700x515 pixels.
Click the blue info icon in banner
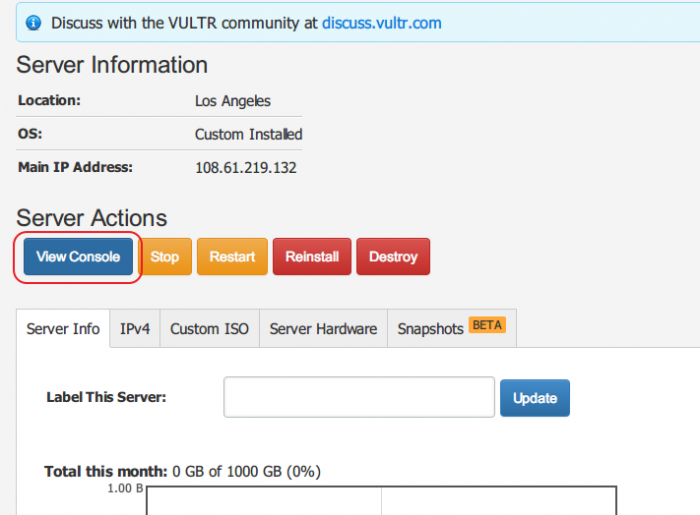point(33,23)
